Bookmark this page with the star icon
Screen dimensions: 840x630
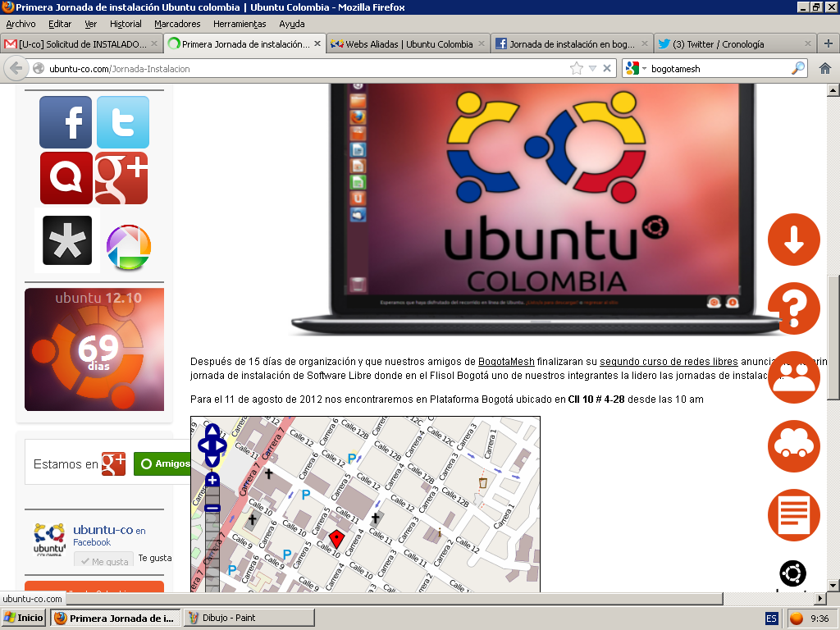coord(577,68)
